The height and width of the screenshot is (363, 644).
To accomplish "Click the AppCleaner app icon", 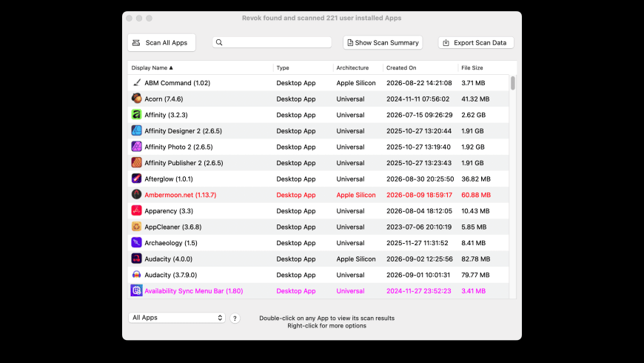I will (136, 227).
